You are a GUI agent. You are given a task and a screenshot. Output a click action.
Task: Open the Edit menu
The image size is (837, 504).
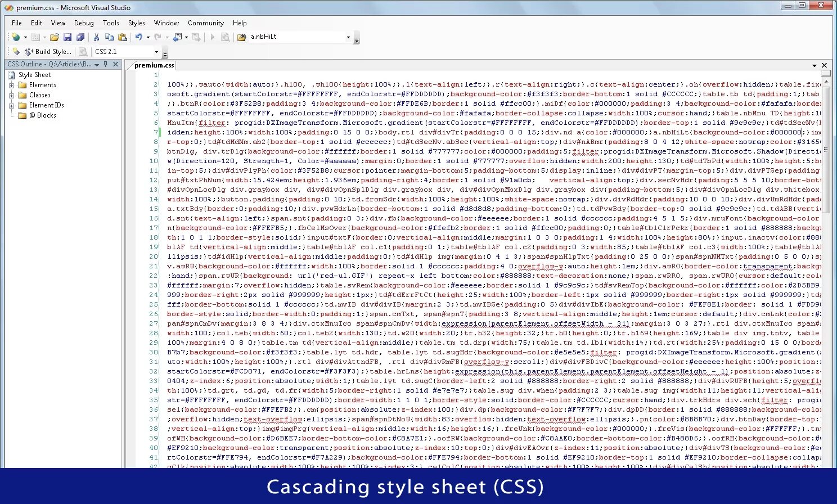pyautogui.click(x=37, y=23)
